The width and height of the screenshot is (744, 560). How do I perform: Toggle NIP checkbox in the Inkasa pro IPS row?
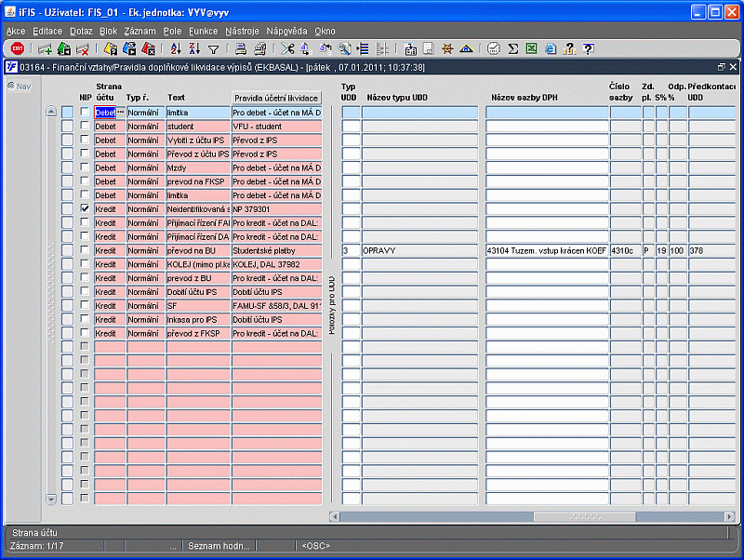point(85,319)
